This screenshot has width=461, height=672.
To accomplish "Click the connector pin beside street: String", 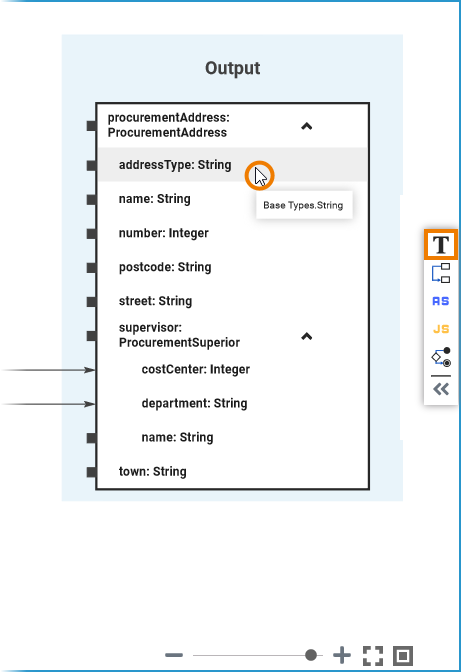I will point(91,302).
